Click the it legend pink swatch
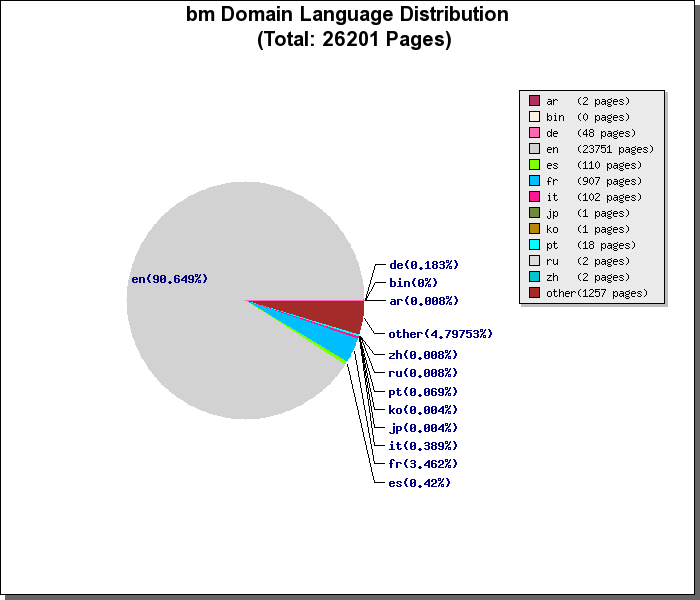The width and height of the screenshot is (700, 600). [534, 197]
